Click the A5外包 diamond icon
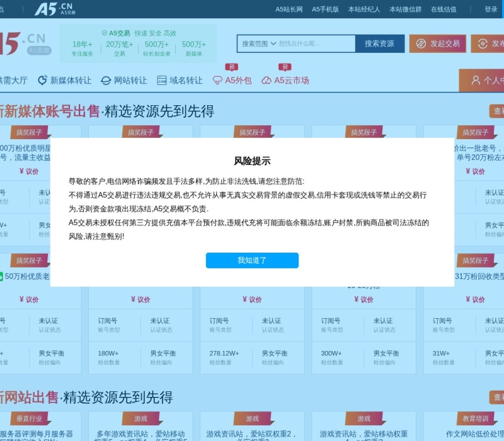The width and height of the screenshot is (504, 441). point(217,81)
